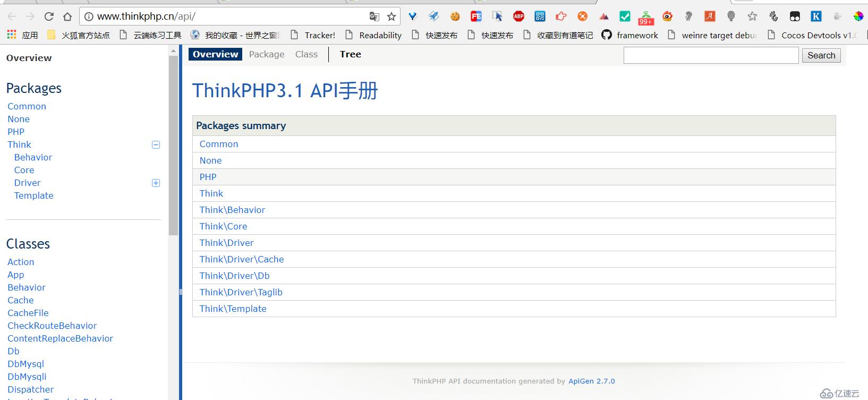This screenshot has width=868, height=400.
Task: Open the blue diamond V extension
Action: 413,16
